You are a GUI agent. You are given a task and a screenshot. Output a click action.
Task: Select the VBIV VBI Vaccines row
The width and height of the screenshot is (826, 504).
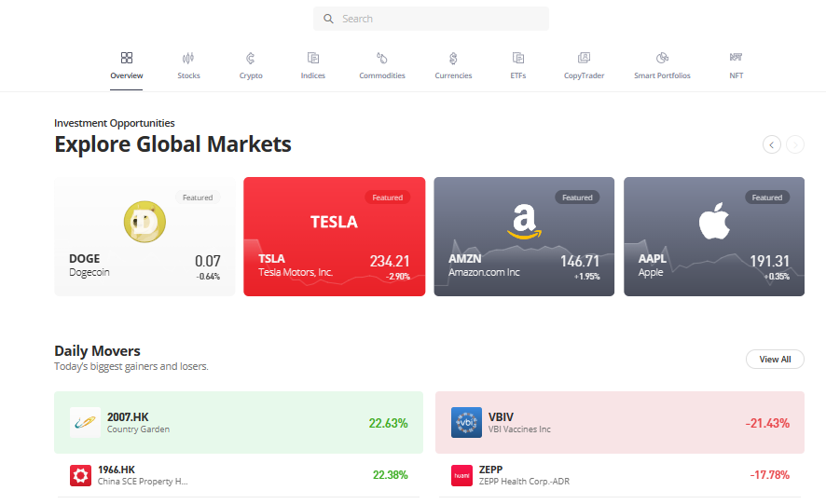[619, 423]
